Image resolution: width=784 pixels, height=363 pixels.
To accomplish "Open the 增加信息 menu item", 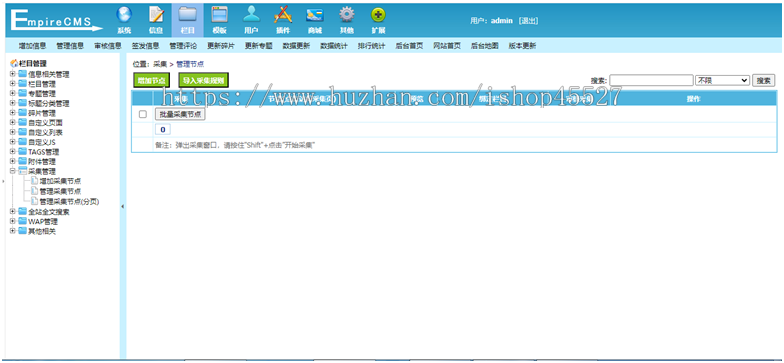I will click(x=32, y=46).
